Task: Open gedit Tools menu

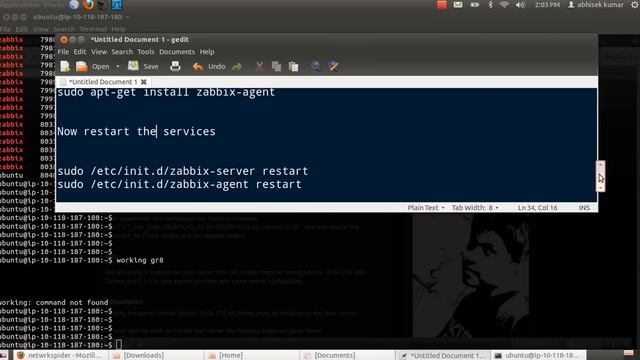Action: 146,52
